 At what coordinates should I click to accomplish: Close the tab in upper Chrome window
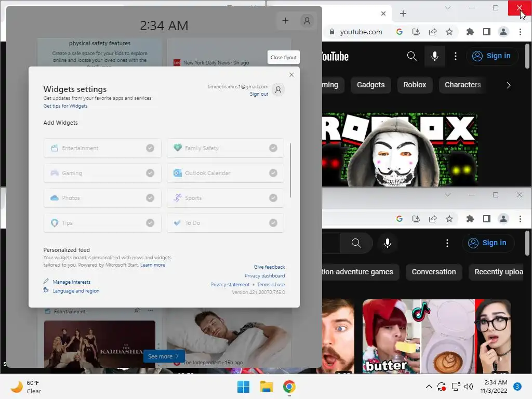[x=383, y=14]
